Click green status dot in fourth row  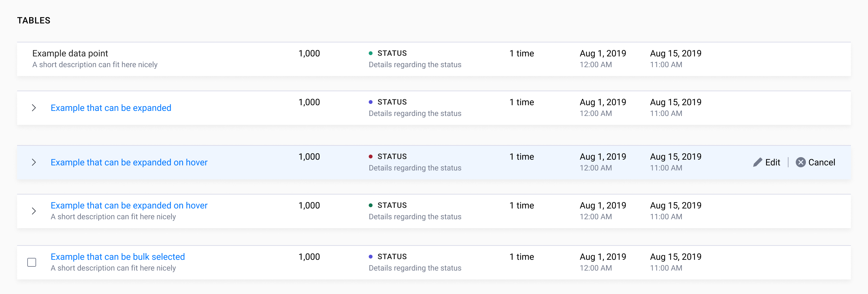(371, 205)
